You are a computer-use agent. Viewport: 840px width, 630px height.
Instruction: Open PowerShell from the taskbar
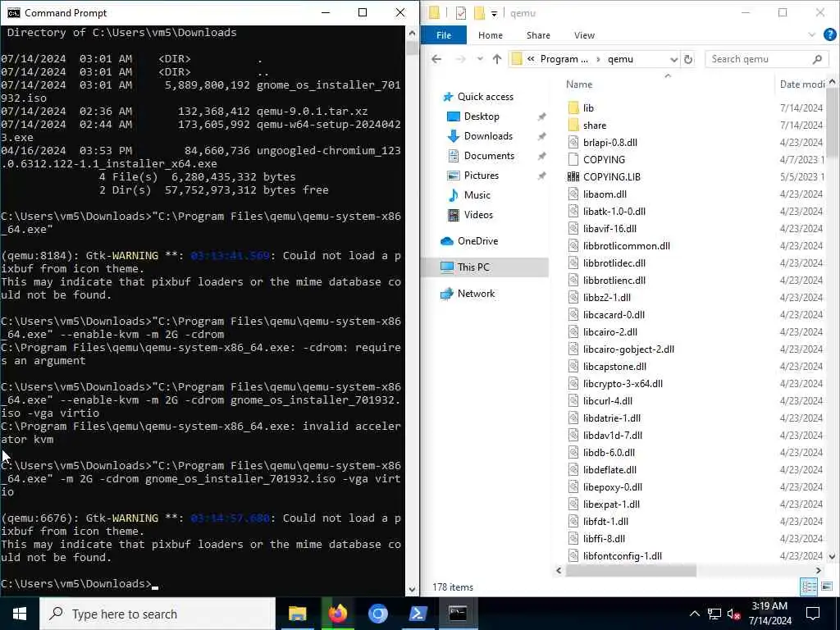coord(418,614)
